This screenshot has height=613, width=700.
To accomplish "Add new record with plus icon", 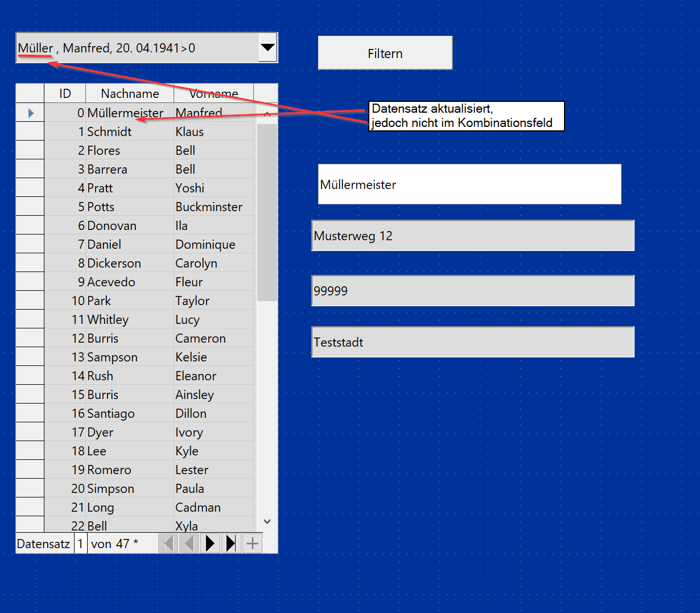I will coord(252,544).
